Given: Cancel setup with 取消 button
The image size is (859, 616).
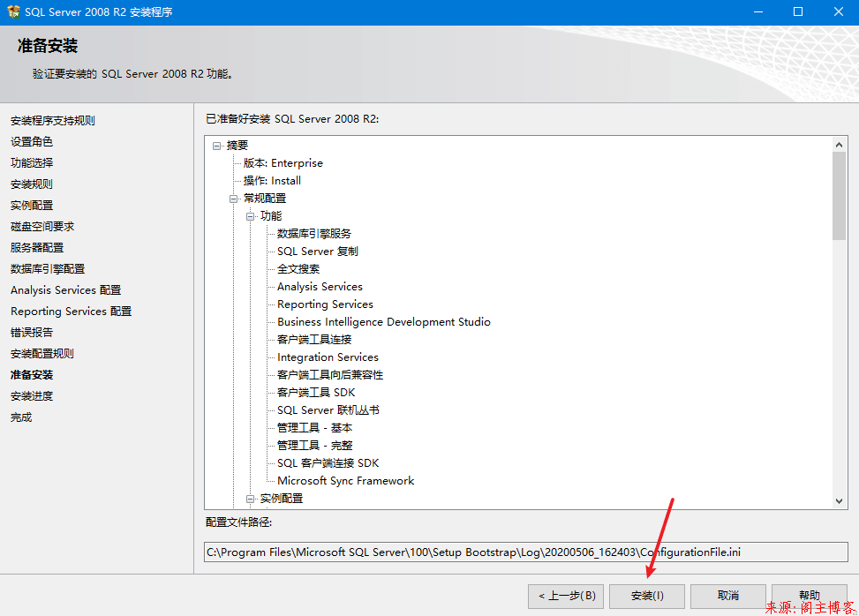Looking at the screenshot, I should click(728, 596).
